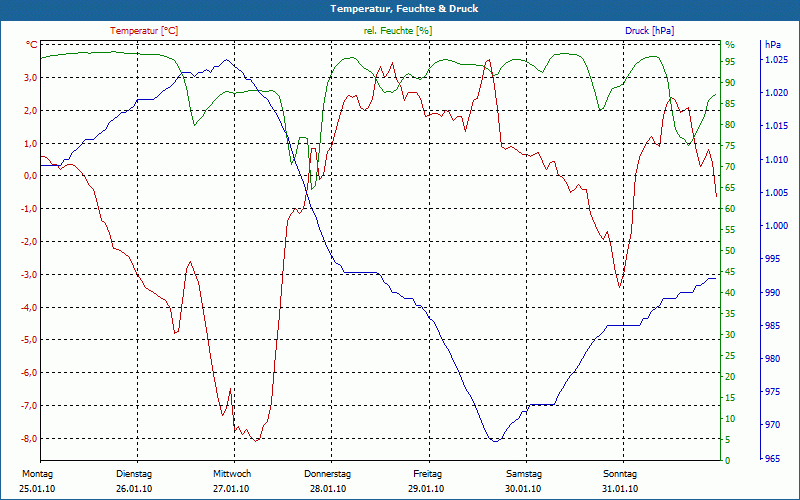Click the '-2,0' temperature axis value
The width and height of the screenshot is (800, 500).
coord(29,242)
